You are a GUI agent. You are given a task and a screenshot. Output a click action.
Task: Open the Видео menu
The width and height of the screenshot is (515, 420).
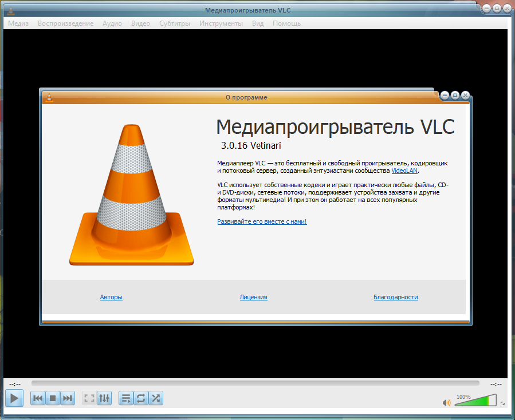click(140, 23)
